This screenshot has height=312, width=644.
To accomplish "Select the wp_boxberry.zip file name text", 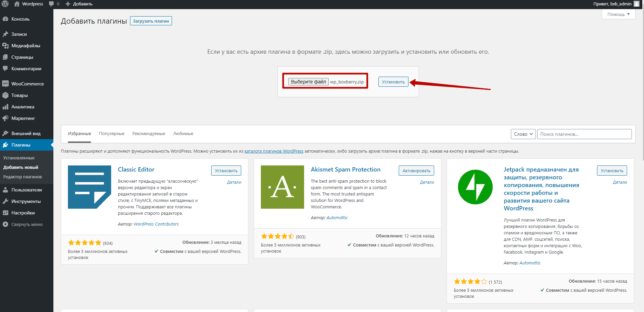I will (347, 82).
